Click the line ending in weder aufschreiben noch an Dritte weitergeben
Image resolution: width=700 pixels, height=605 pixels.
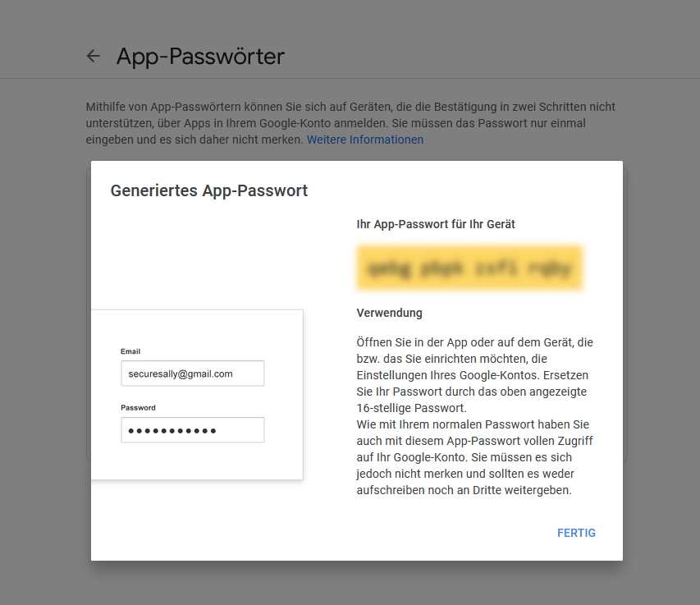[464, 490]
